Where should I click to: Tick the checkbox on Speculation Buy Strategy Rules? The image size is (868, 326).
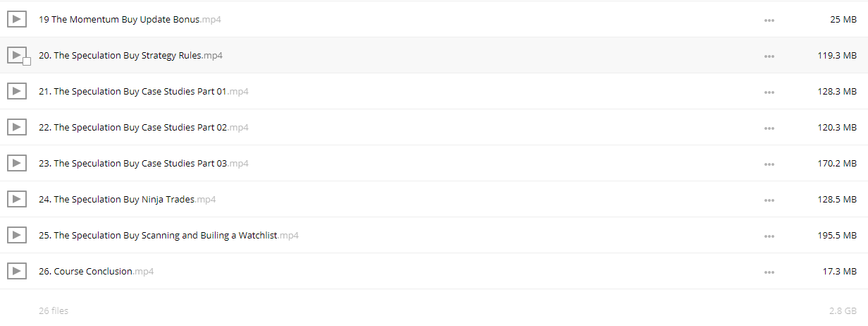[27, 62]
